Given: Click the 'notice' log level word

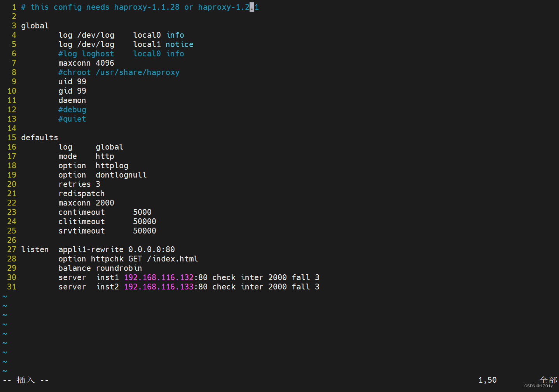Looking at the screenshot, I should click(x=180, y=44).
